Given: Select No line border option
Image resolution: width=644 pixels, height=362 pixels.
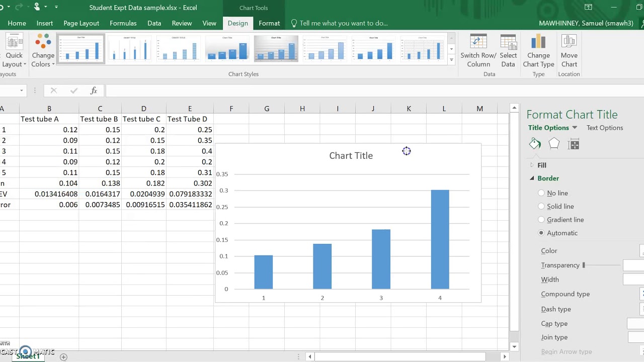Looking at the screenshot, I should 541,193.
